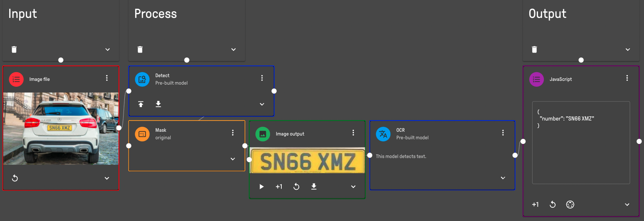Reset the Image output node
Image resolution: width=644 pixels, height=221 pixels.
coord(296,186)
